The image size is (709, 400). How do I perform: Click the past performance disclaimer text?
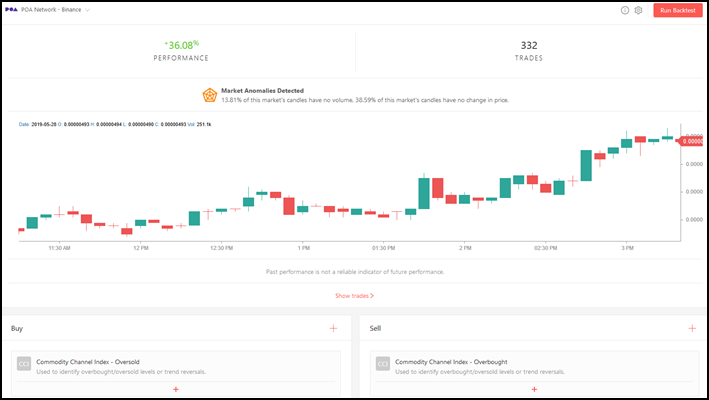coord(355,272)
